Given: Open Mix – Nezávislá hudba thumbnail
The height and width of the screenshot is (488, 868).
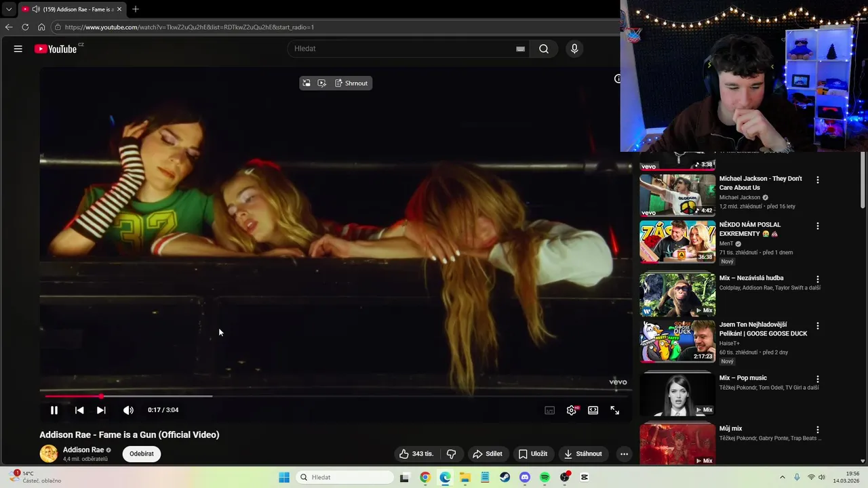Looking at the screenshot, I should pyautogui.click(x=677, y=295).
